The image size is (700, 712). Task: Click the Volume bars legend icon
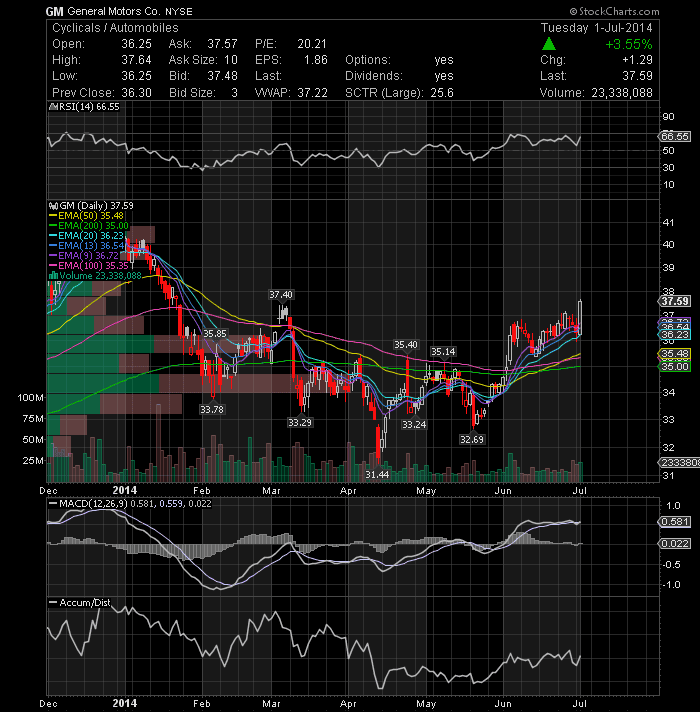[x=53, y=276]
